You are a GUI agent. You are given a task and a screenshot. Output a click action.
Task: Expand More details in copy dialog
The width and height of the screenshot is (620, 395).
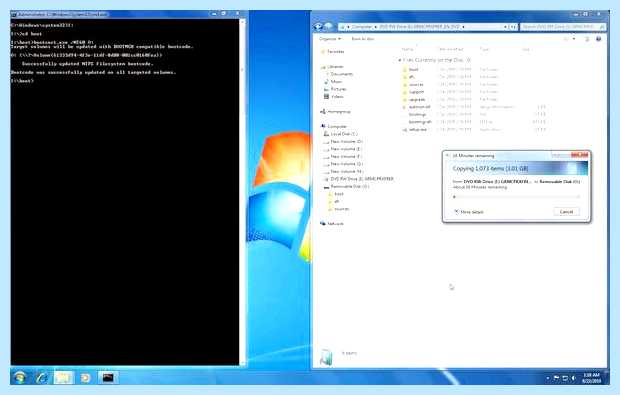(469, 212)
